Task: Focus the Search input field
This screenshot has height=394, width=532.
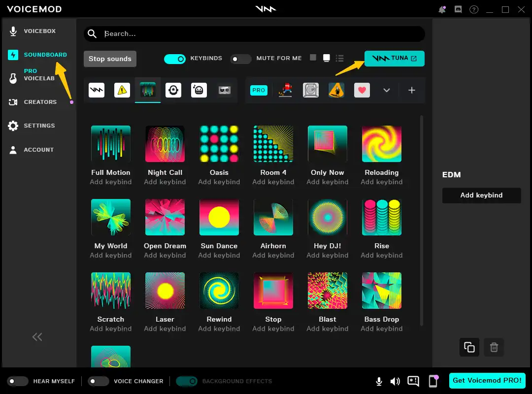Action: click(x=255, y=34)
